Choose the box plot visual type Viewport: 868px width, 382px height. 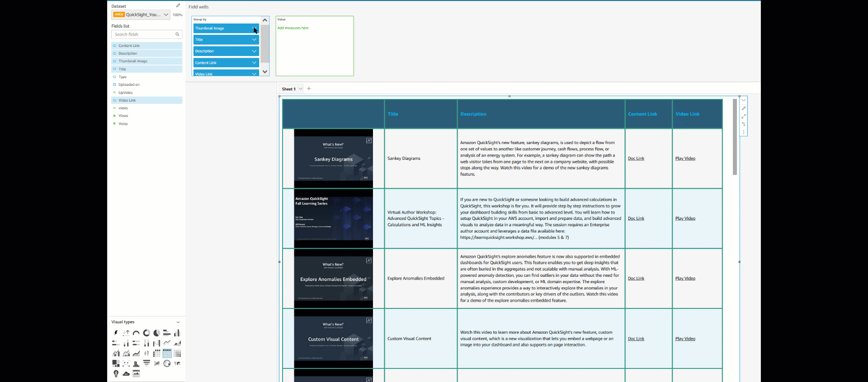146,353
